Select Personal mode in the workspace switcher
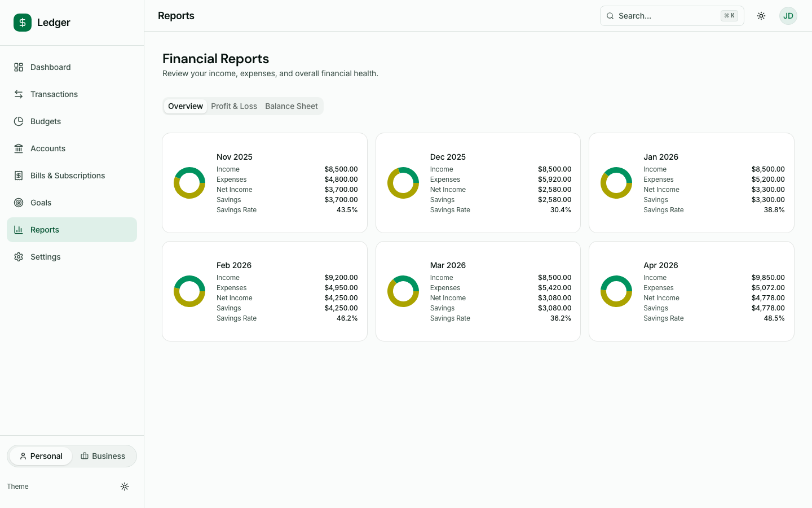Viewport: 812px width, 508px height. click(41, 456)
